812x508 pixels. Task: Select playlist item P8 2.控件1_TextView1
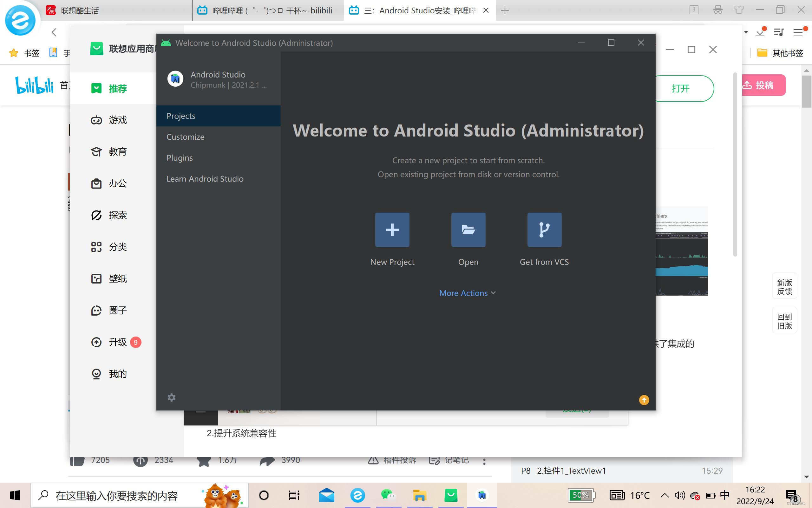(622, 471)
